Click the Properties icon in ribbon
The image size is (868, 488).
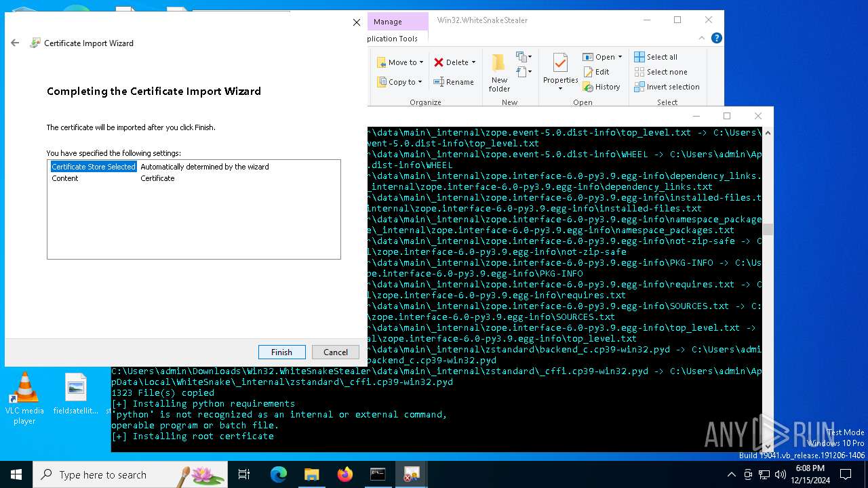click(560, 63)
